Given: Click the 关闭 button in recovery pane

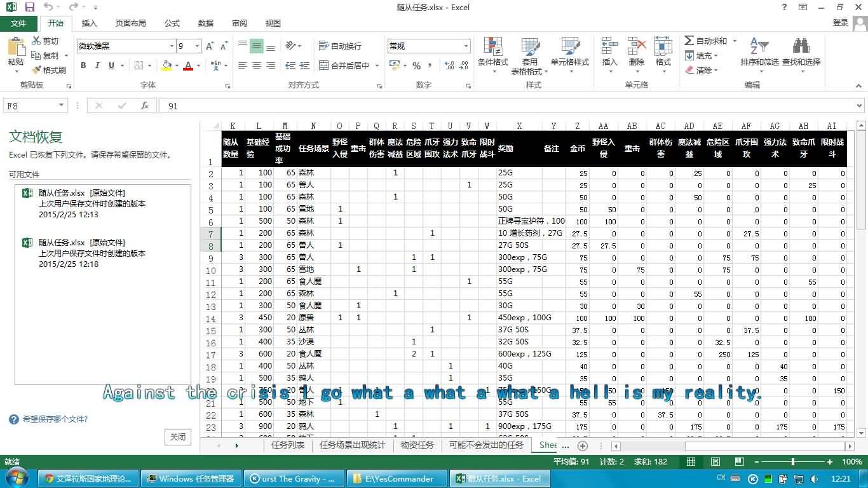Looking at the screenshot, I should click(x=178, y=437).
